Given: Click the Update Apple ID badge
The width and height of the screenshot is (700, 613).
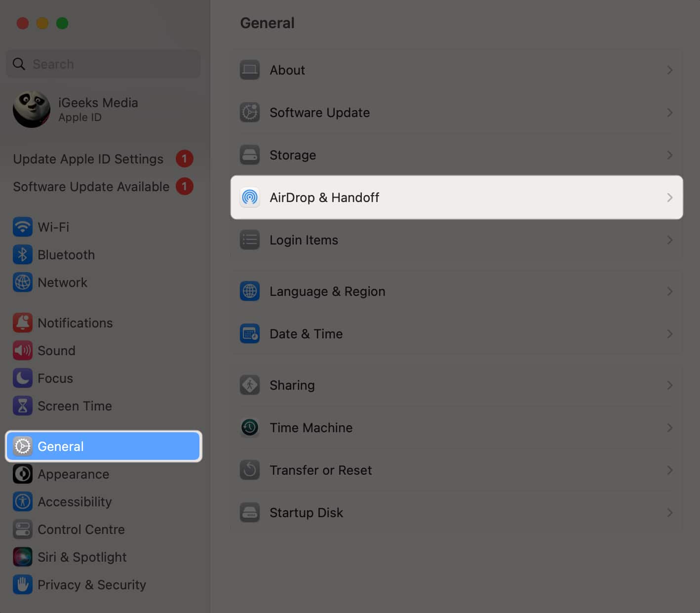Looking at the screenshot, I should pyautogui.click(x=185, y=159).
